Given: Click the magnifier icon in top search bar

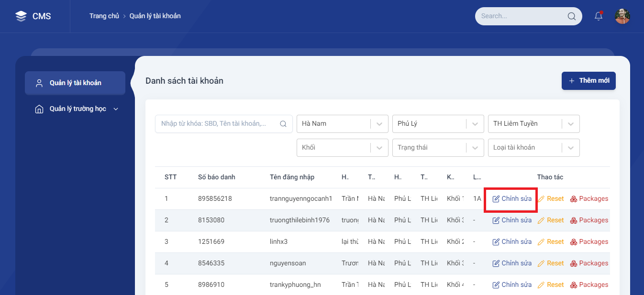Looking at the screenshot, I should pos(571,16).
